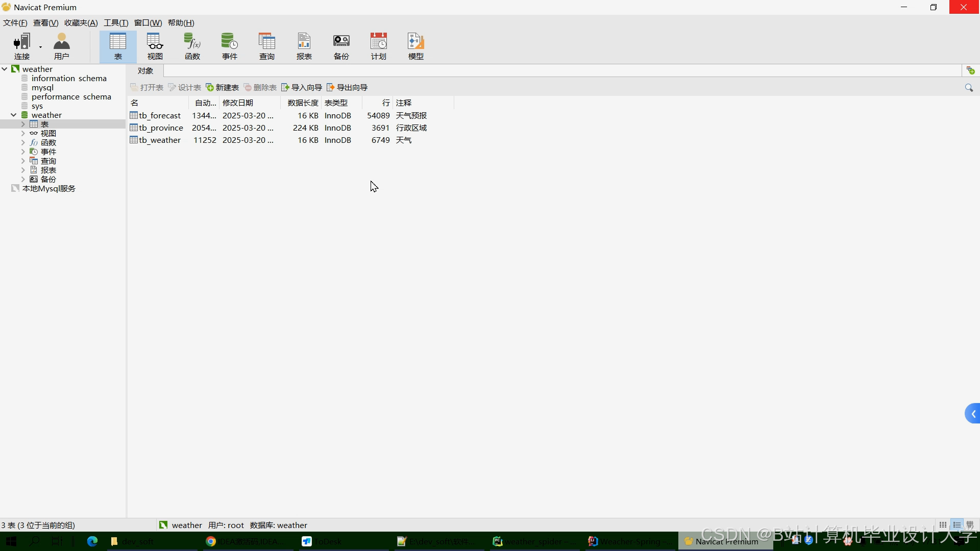
Task: Open the connection button dropdown arrow
Action: [x=40, y=47]
